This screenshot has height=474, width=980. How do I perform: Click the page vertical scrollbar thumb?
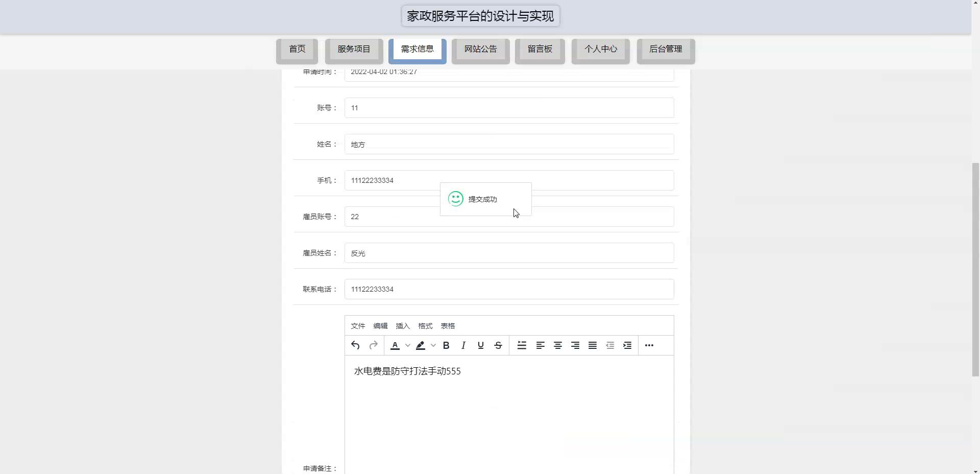(975, 270)
